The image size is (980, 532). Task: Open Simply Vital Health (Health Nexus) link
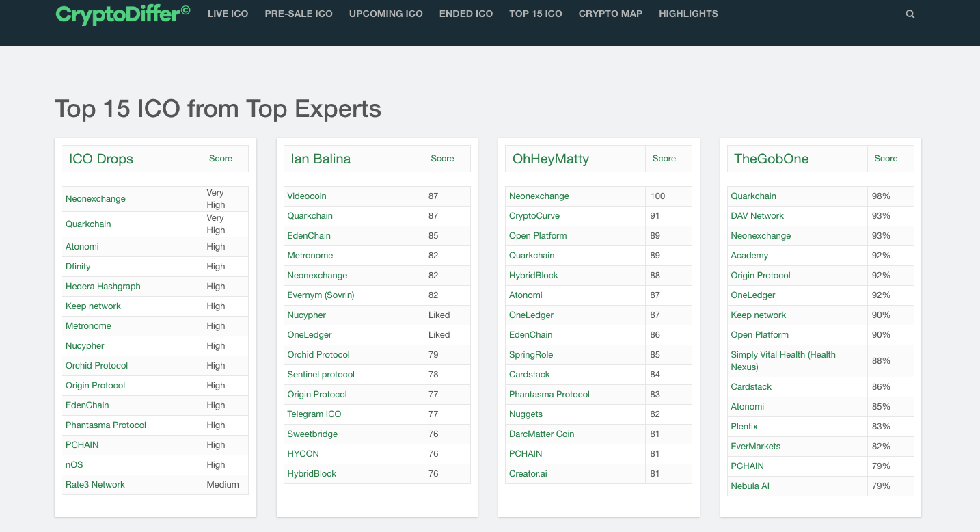(x=783, y=361)
